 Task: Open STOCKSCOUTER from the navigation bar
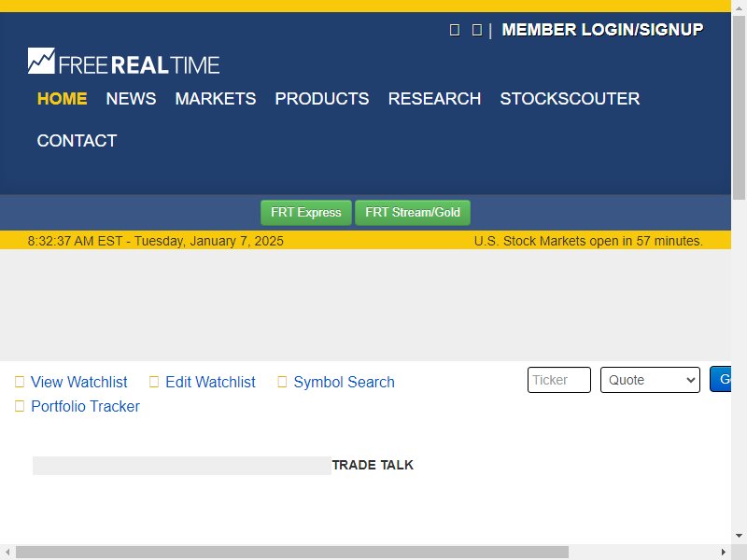(570, 99)
